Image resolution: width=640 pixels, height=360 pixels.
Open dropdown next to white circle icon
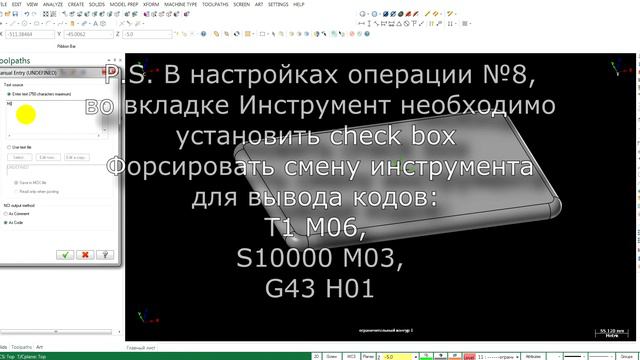click(x=367, y=14)
